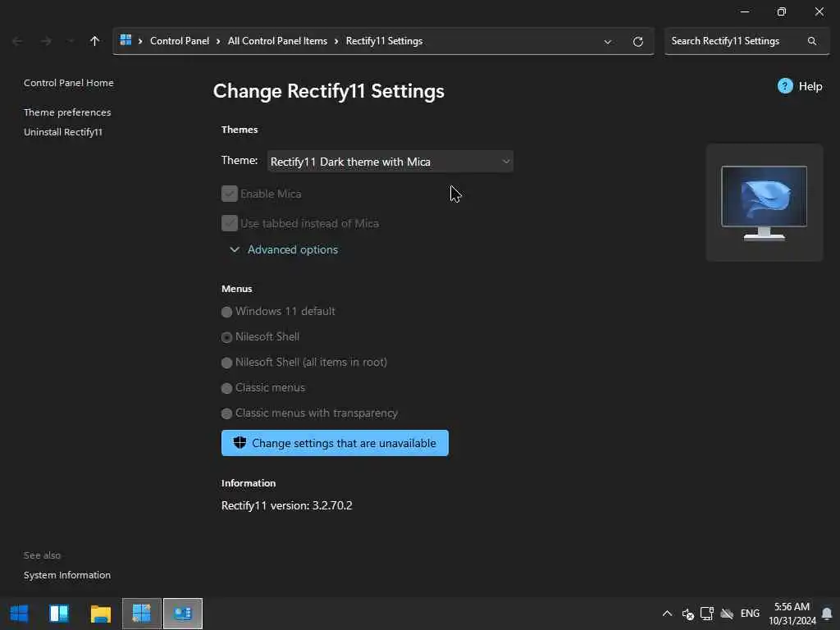Open Help via question mark icon

[x=785, y=85]
